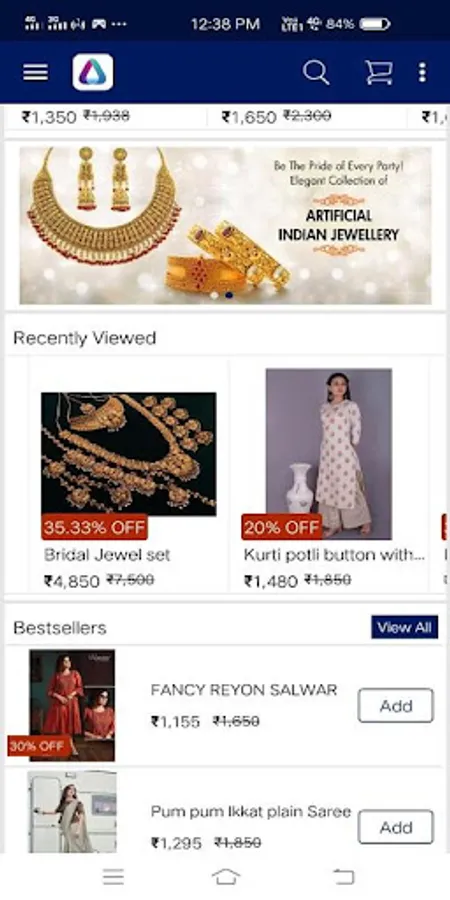450x900 pixels.
Task: Click the Bridal Jewel set title
Action: [x=107, y=555]
